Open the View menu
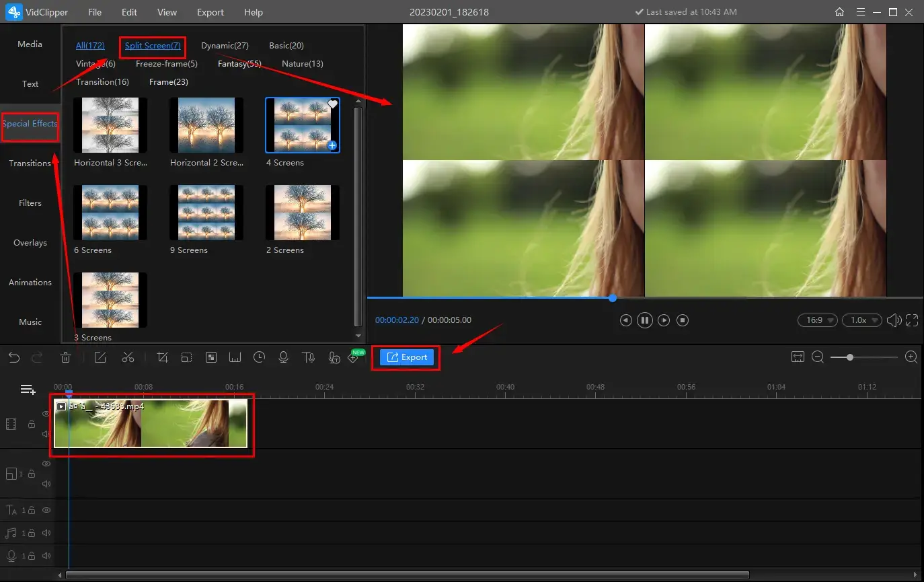 tap(167, 12)
